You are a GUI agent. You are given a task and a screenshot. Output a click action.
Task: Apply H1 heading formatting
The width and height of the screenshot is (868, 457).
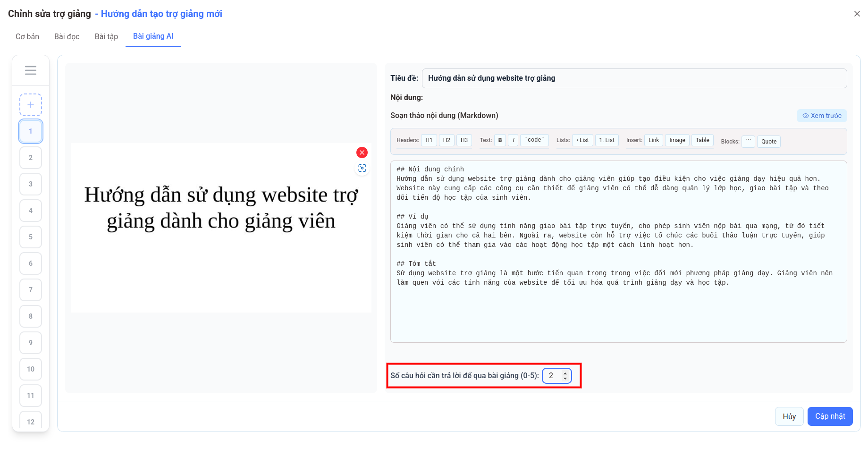[x=429, y=140]
